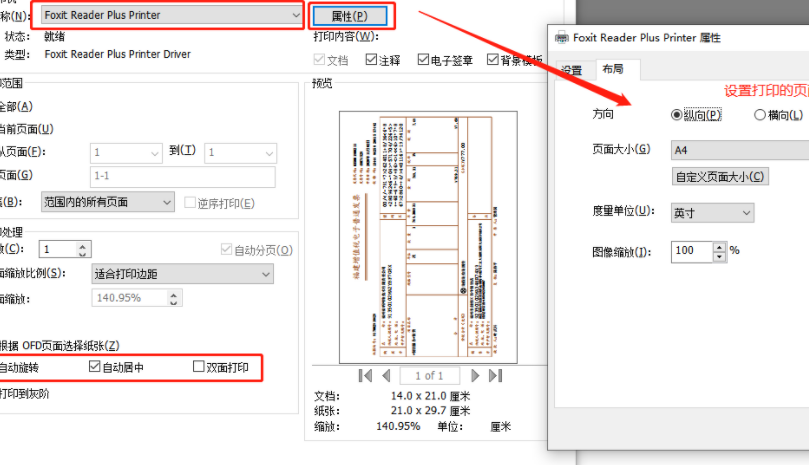Uncheck the 注释 annotations checkbox

[369, 60]
